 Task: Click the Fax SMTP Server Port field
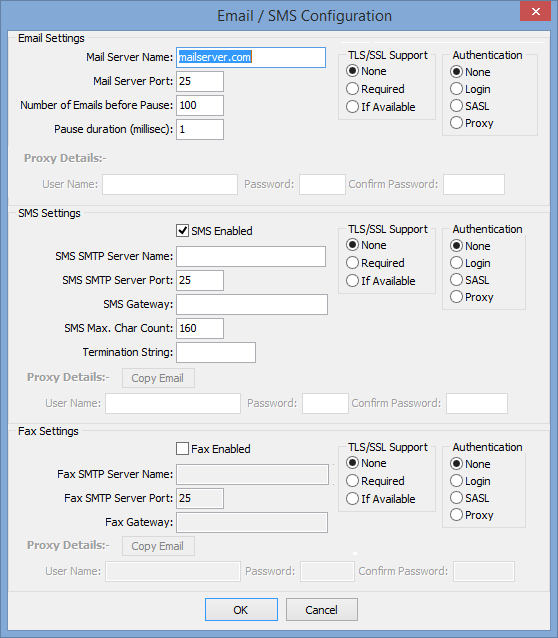(x=200, y=498)
